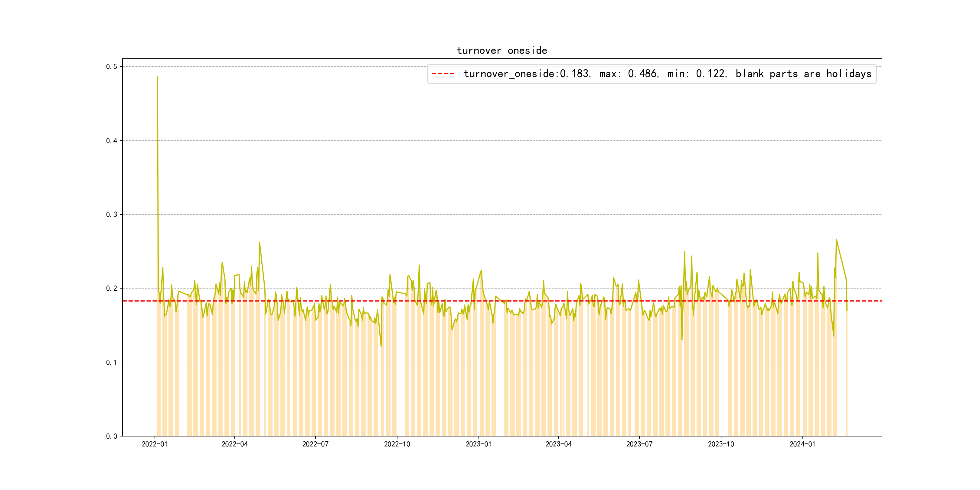
Task: Click the 0.3 y-axis tick label
Action: pos(112,214)
